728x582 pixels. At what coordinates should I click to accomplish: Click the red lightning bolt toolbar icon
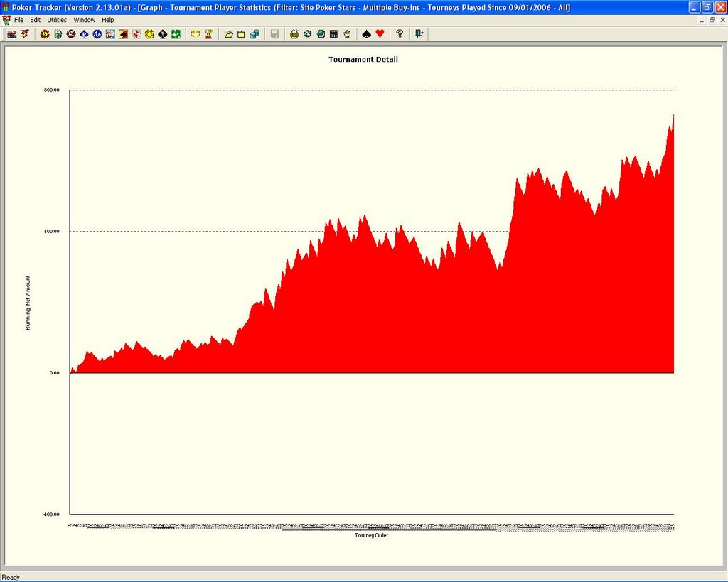25,34
